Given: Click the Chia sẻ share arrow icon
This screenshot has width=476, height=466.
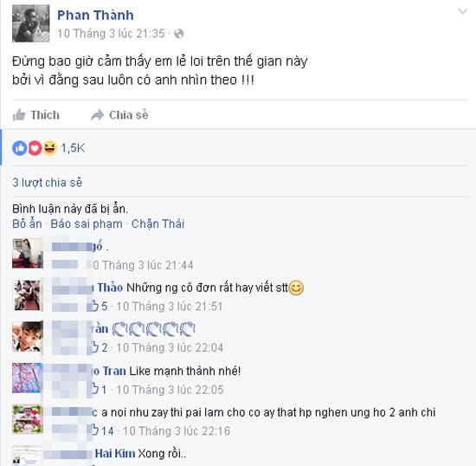Looking at the screenshot, I should coord(97,115).
